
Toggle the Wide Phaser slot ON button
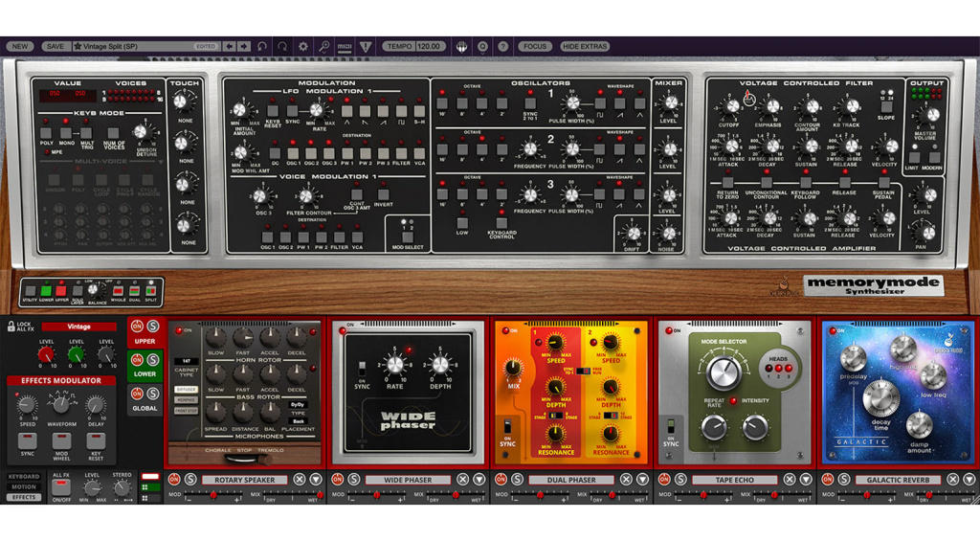pyautogui.click(x=338, y=480)
